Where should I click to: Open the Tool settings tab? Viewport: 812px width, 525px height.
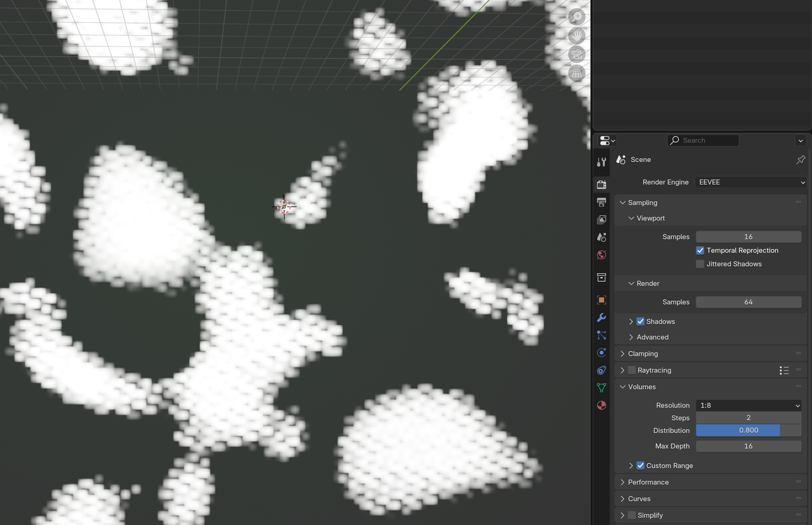coord(601,163)
